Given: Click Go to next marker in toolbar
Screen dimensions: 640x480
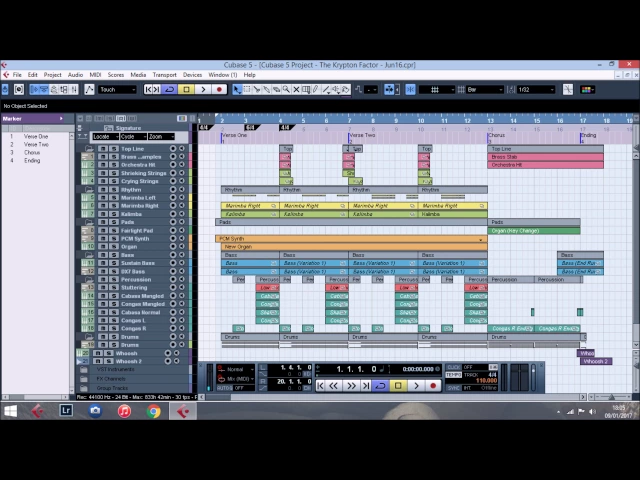Looking at the screenshot, I should click(156, 89).
